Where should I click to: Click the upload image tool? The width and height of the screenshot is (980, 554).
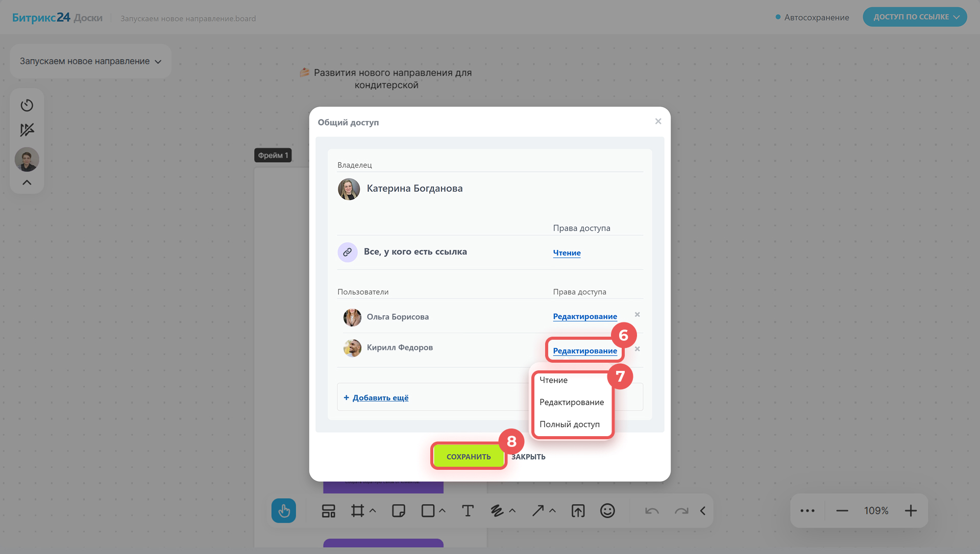[x=578, y=511]
